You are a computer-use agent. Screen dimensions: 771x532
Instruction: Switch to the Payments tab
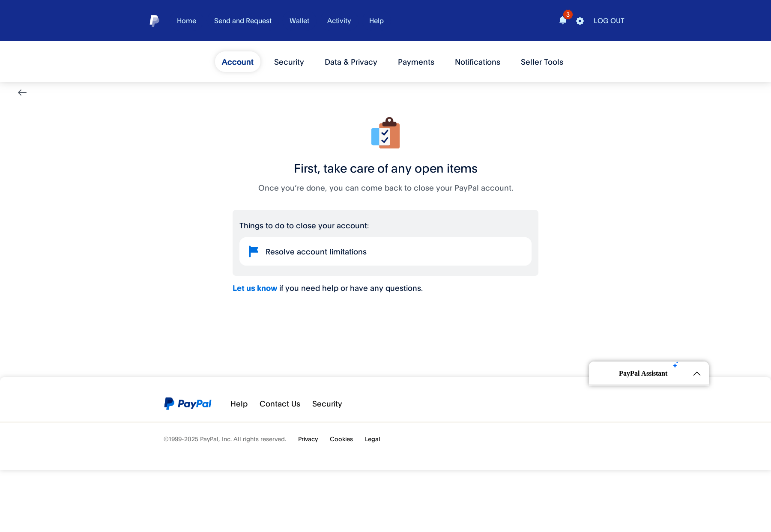point(416,62)
